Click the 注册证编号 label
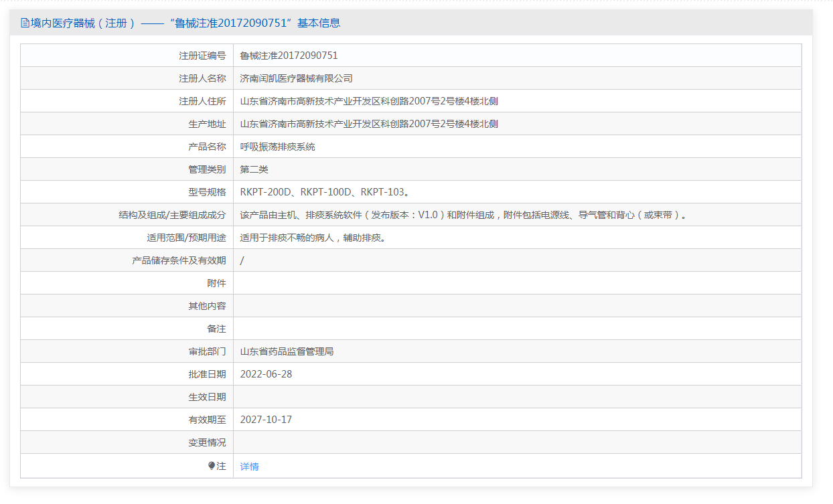Image resolution: width=833 pixels, height=504 pixels. pos(203,56)
